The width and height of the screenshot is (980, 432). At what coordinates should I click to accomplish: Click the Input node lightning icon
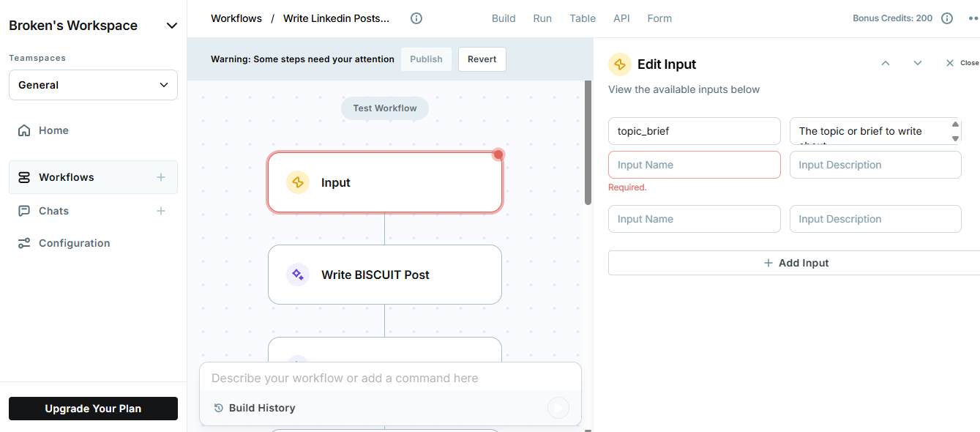pyautogui.click(x=298, y=182)
